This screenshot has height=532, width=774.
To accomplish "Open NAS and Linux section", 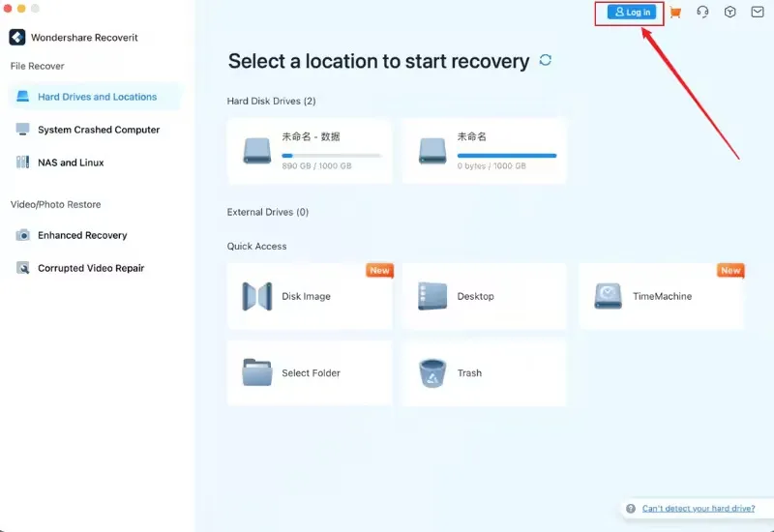I will click(x=94, y=163).
